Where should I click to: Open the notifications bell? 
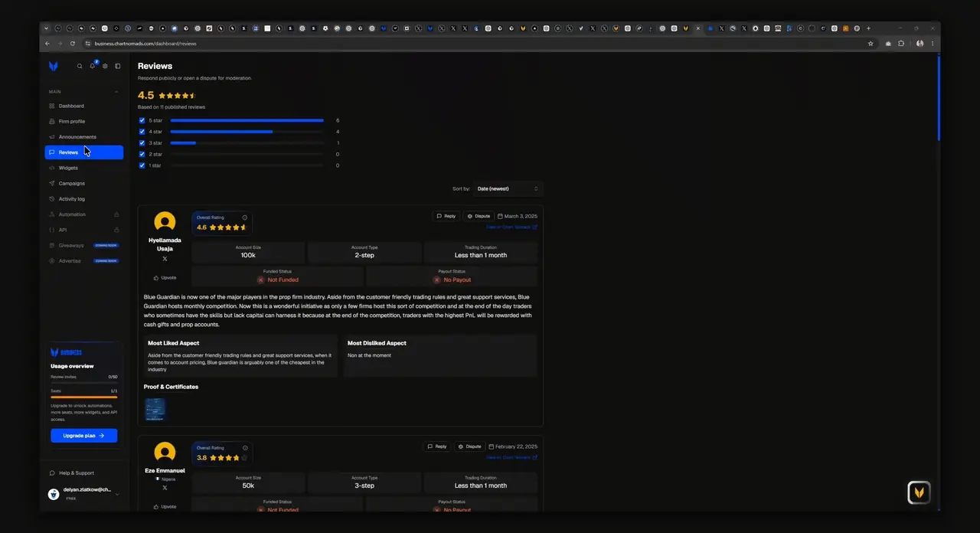click(x=93, y=66)
